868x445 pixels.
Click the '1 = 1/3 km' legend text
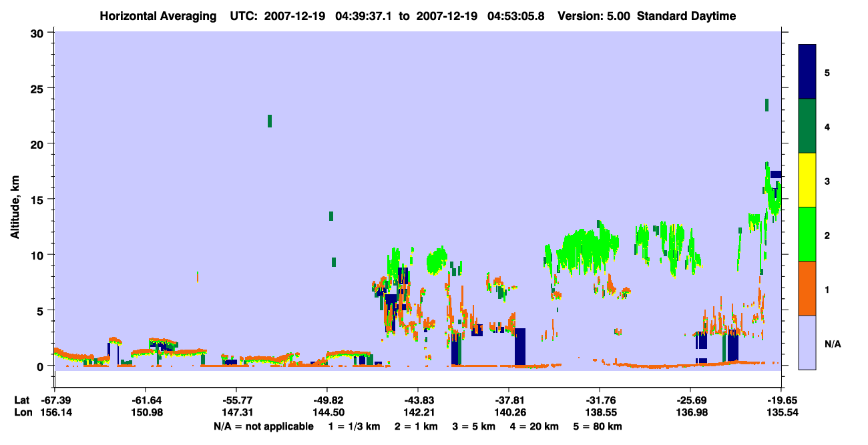355,426
